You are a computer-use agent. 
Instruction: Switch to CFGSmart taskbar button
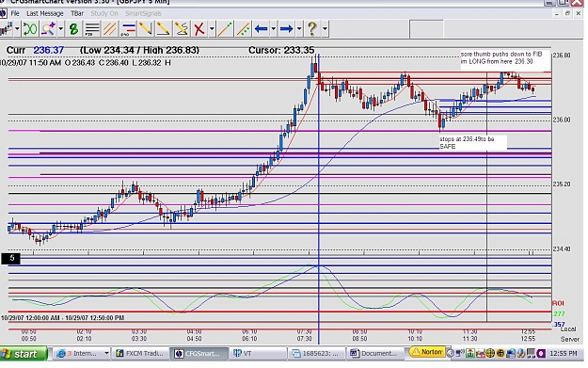tap(199, 353)
